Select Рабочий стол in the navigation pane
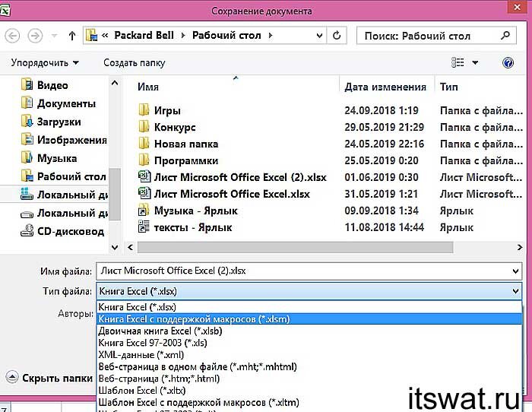 click(x=63, y=177)
